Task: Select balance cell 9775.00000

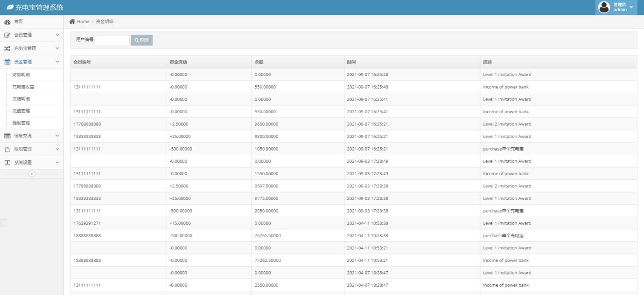Action: point(266,199)
